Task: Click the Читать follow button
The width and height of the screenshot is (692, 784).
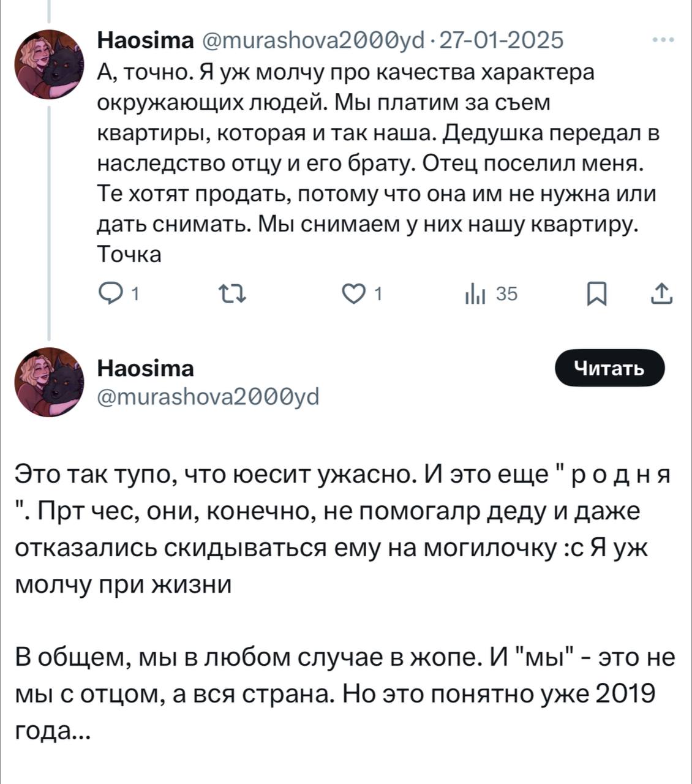Action: [x=609, y=367]
